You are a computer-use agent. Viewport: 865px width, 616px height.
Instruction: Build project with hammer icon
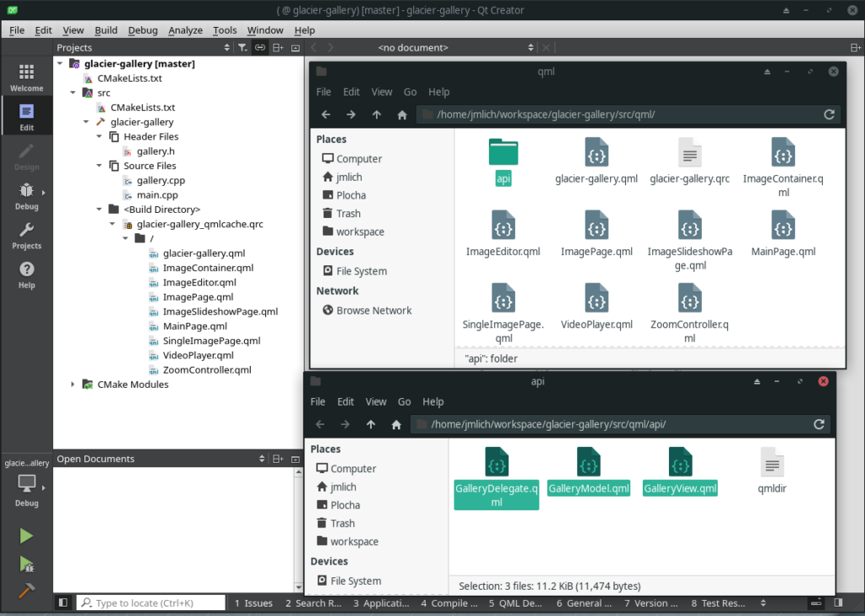(26, 591)
